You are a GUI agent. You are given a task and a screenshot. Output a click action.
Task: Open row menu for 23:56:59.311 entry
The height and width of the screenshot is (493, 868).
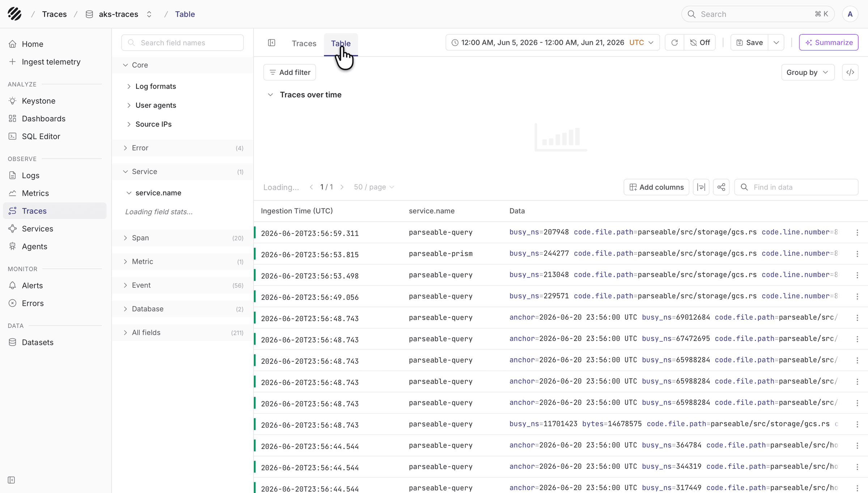coord(857,233)
